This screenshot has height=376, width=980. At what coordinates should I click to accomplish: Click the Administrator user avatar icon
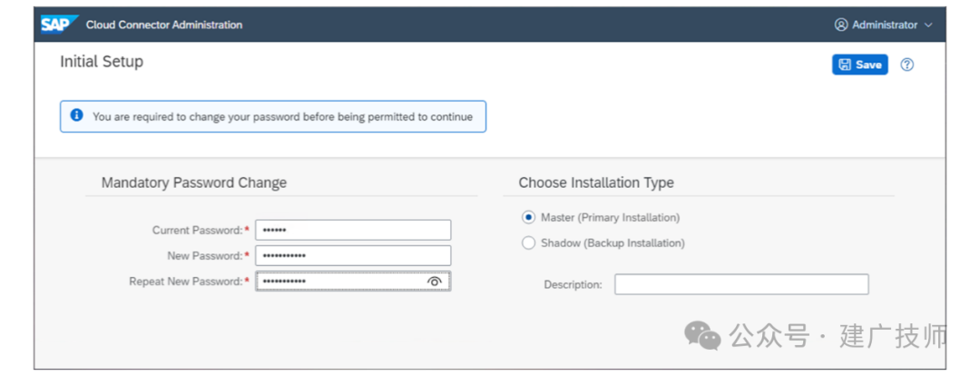[x=841, y=25]
